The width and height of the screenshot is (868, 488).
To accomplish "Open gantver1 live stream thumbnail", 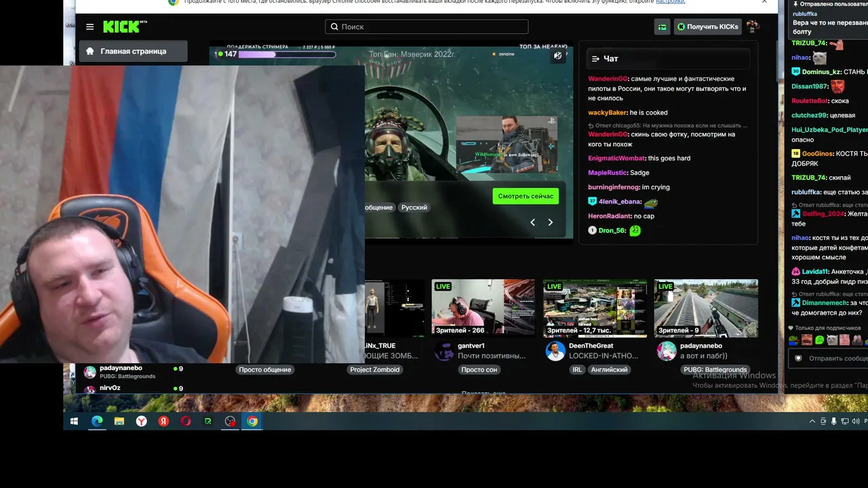I will coord(483,308).
